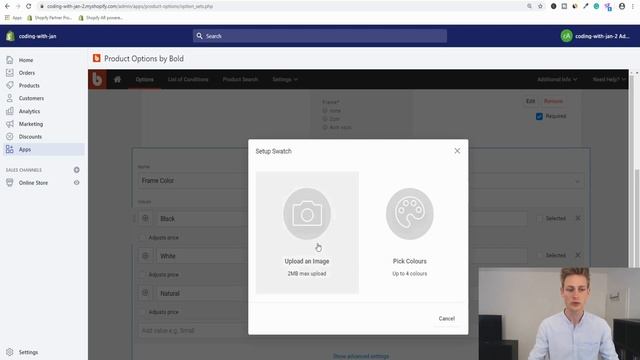Click the Shopify logo
640x360 pixels.
click(10, 36)
